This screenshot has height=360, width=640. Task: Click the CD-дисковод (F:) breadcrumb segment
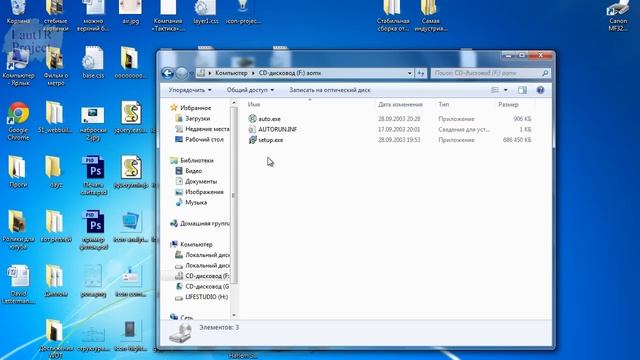(290, 73)
